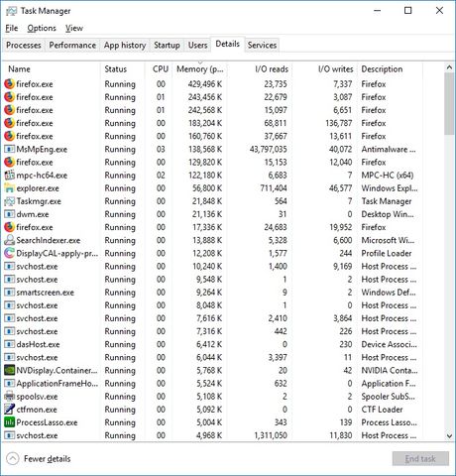Image resolution: width=456 pixels, height=476 pixels.
Task: Click the Task Manager description text
Action: click(x=387, y=201)
